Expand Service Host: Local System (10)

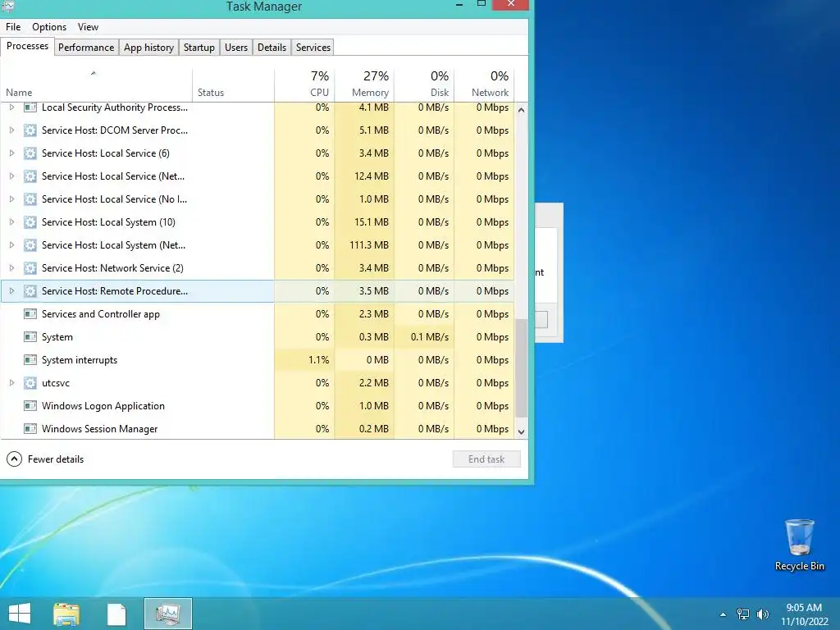pos(11,222)
